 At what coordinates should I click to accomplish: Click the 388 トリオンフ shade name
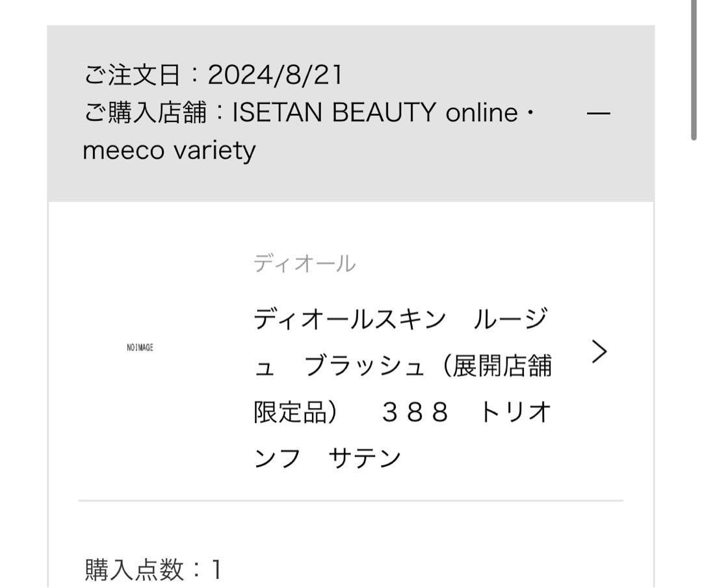coord(467,412)
